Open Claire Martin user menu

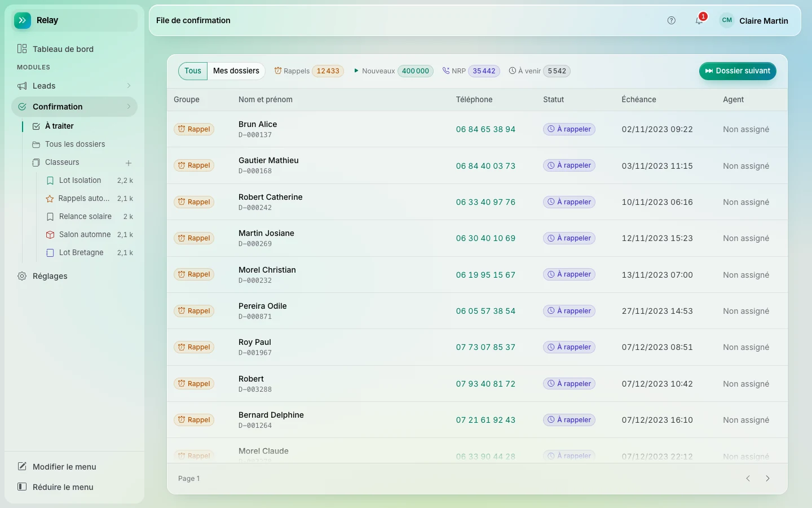click(x=754, y=20)
